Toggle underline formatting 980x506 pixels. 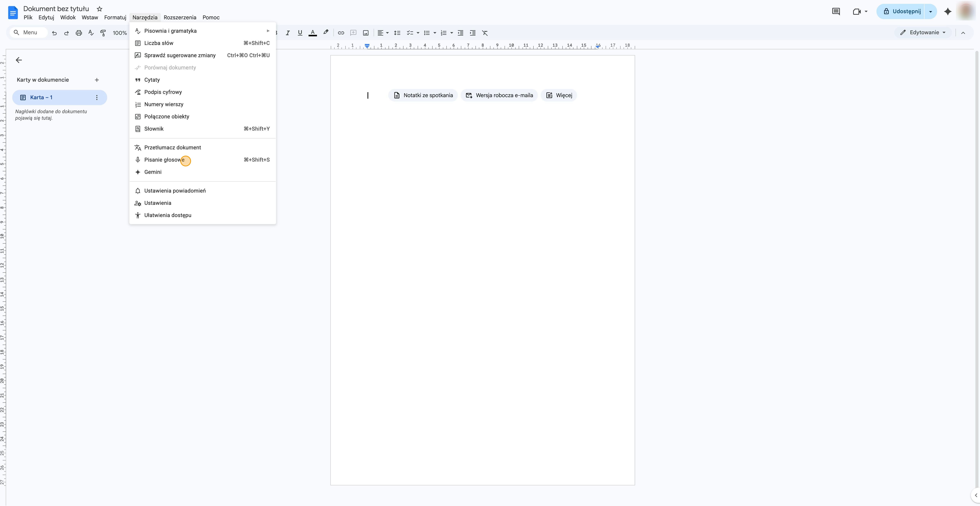pos(300,33)
